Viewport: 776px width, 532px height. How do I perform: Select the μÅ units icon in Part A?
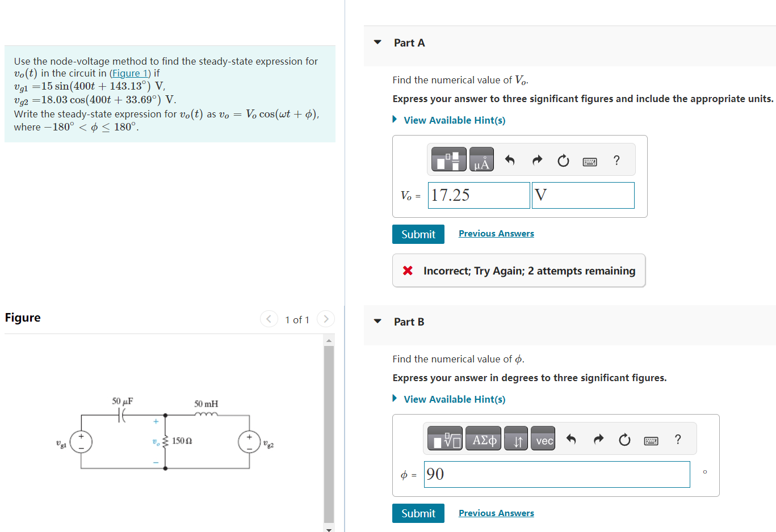tap(481, 159)
